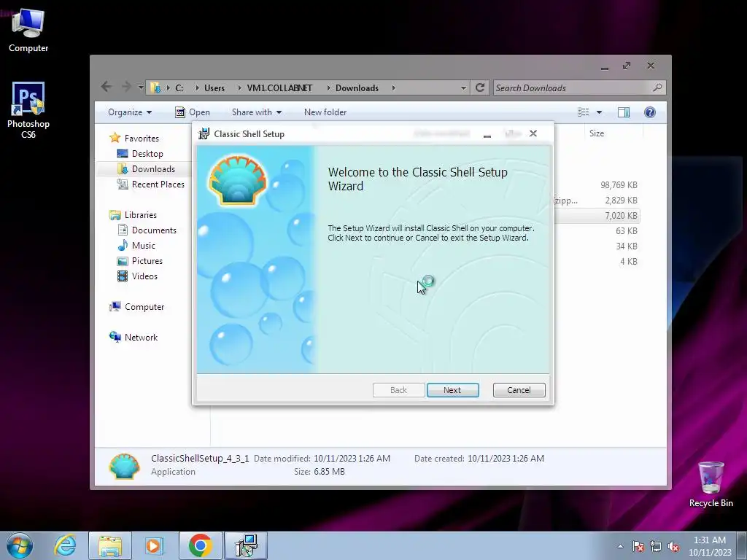Screen dimensions: 747x560
Task: Select the file row sized 4 KB
Action: (x=597, y=262)
